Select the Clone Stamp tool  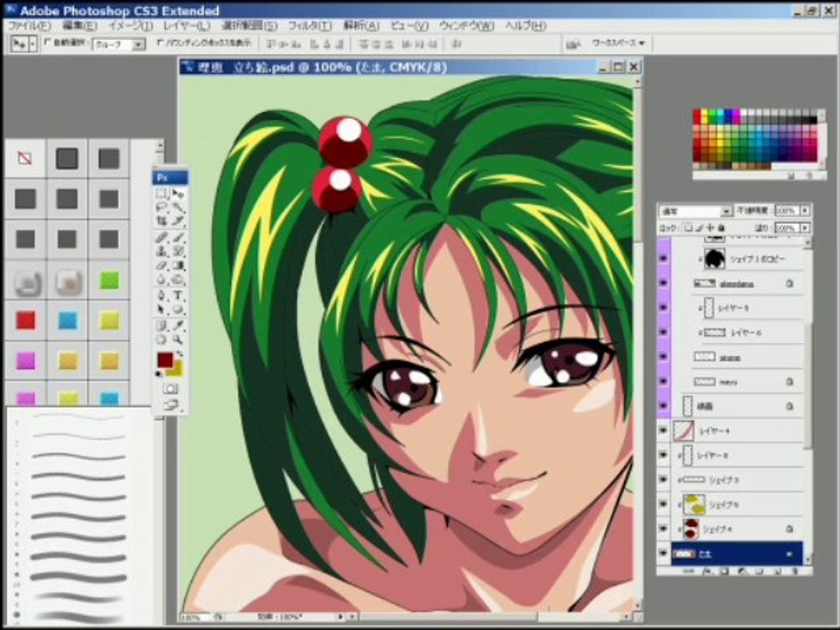(x=163, y=251)
